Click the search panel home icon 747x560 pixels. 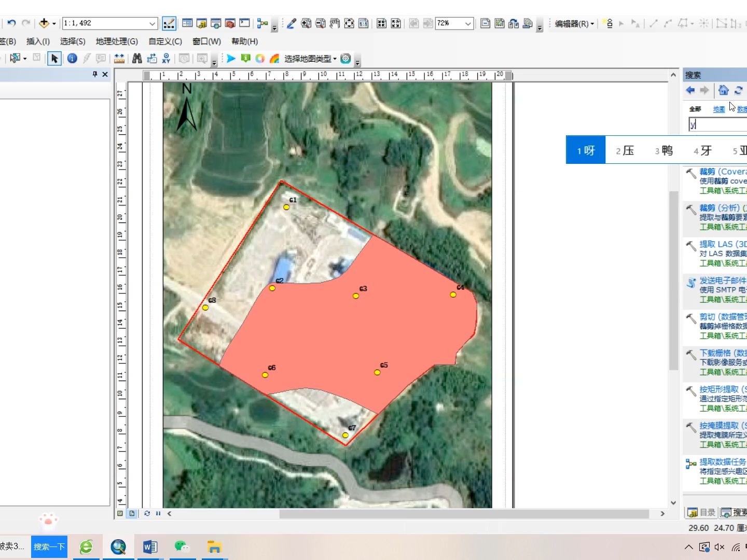pos(723,90)
